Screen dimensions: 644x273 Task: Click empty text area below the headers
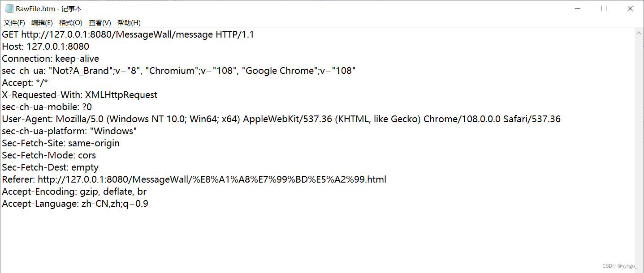[314, 239]
